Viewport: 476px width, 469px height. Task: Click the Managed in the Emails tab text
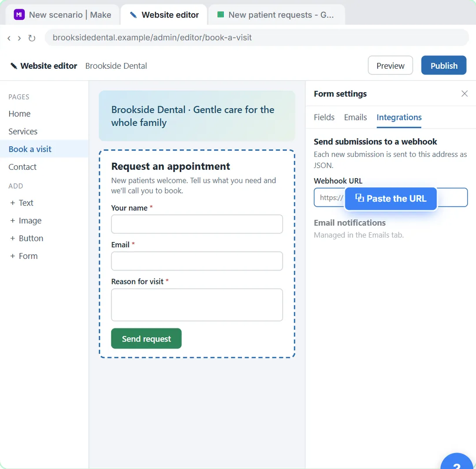tap(358, 235)
